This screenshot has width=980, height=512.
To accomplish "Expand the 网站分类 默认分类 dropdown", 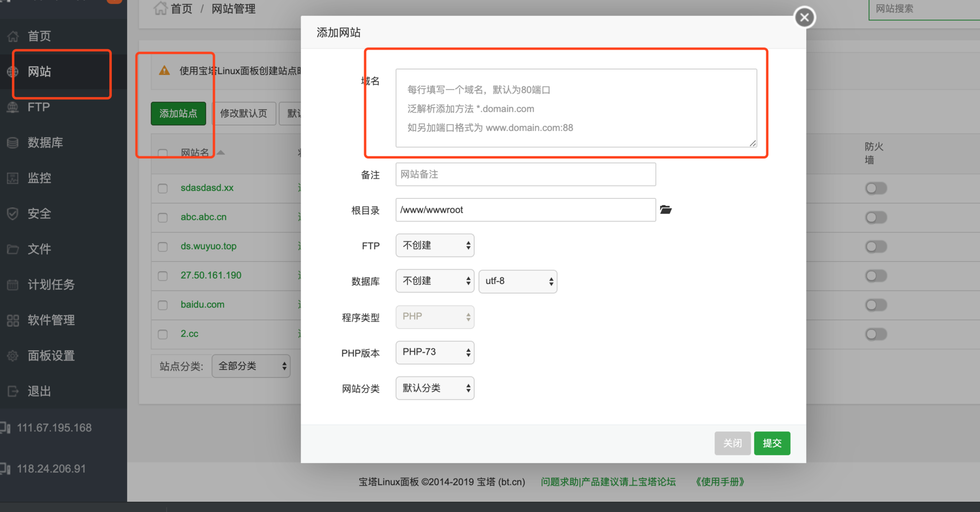I will 435,388.
